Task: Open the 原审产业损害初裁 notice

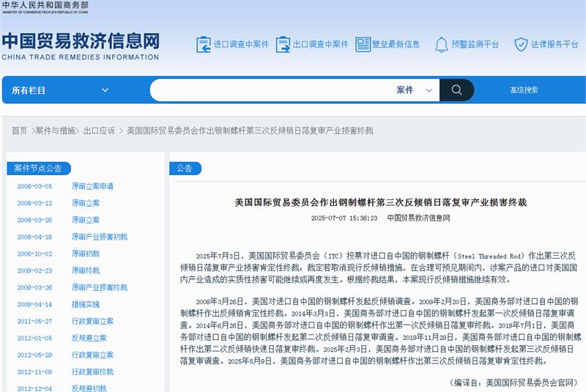Action: point(100,237)
